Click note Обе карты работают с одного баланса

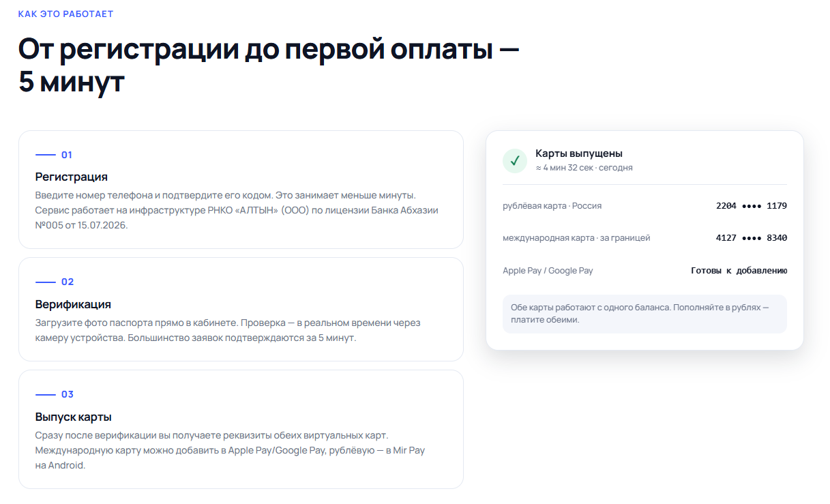click(644, 314)
